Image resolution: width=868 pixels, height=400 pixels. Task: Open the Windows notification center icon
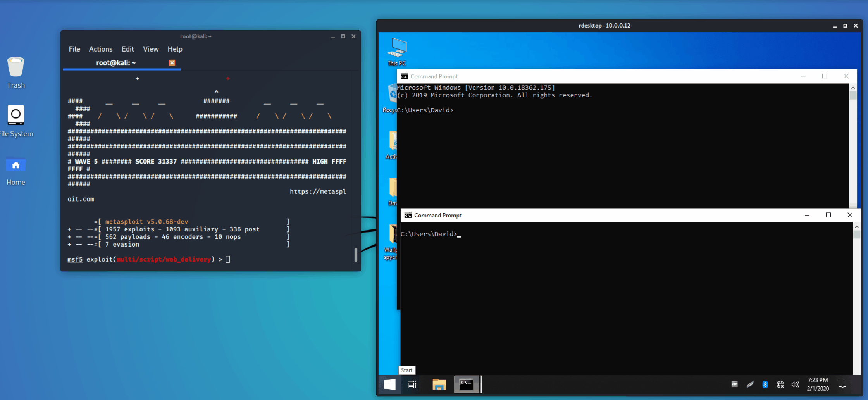tap(842, 384)
